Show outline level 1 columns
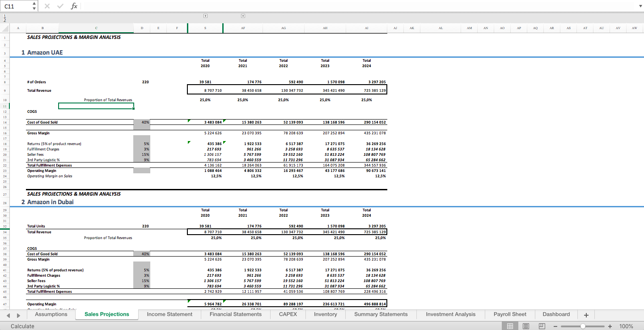Image resolution: width=644 pixels, height=330 pixels. click(x=4, y=16)
